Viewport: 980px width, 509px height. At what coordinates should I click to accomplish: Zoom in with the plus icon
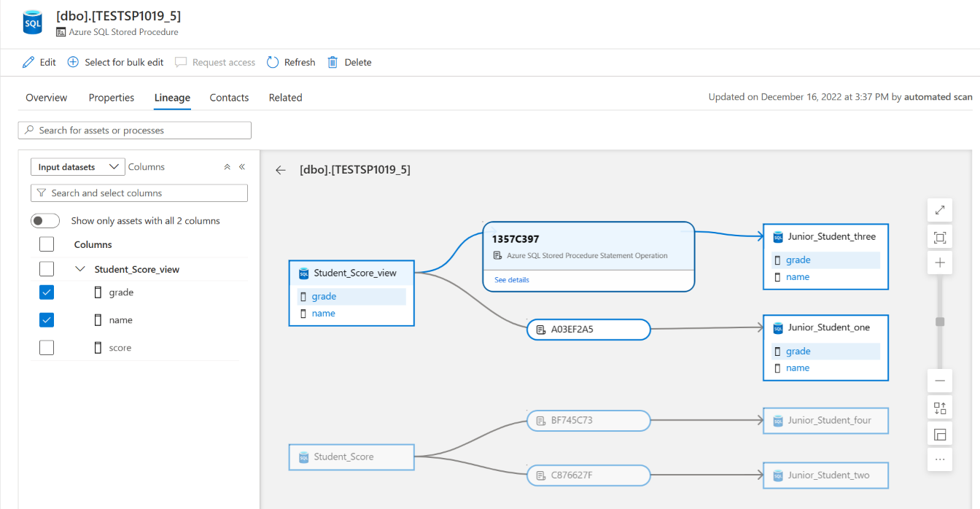(940, 263)
